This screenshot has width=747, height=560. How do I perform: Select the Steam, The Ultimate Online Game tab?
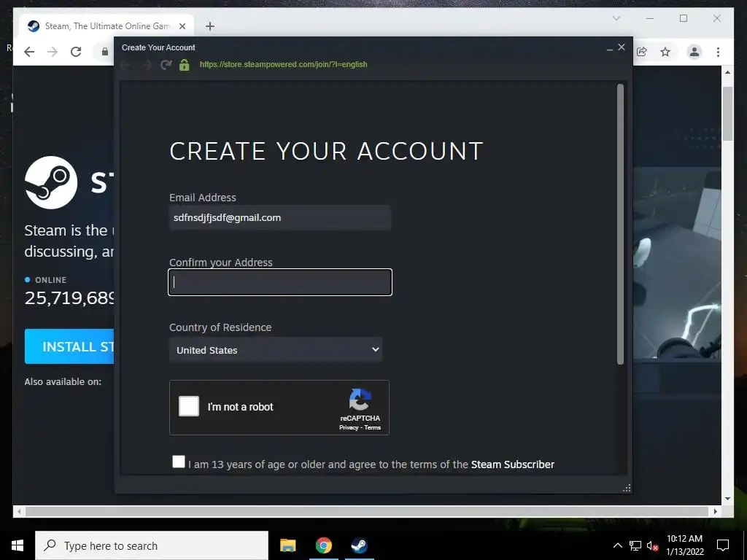point(107,26)
